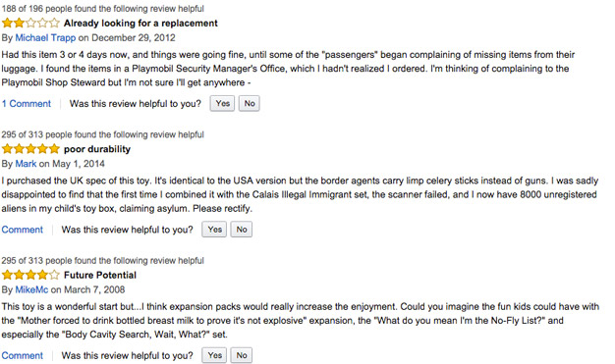Viewport: 615px width, 364px height.
Task: Vote No on the 'Future Potential' review
Action: [242, 355]
